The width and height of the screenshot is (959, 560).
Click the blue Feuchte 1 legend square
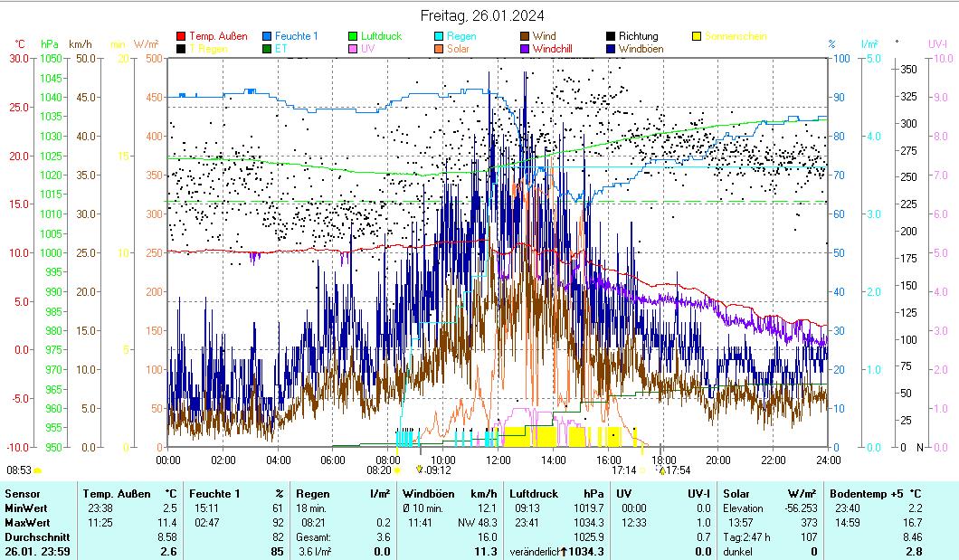tap(268, 36)
